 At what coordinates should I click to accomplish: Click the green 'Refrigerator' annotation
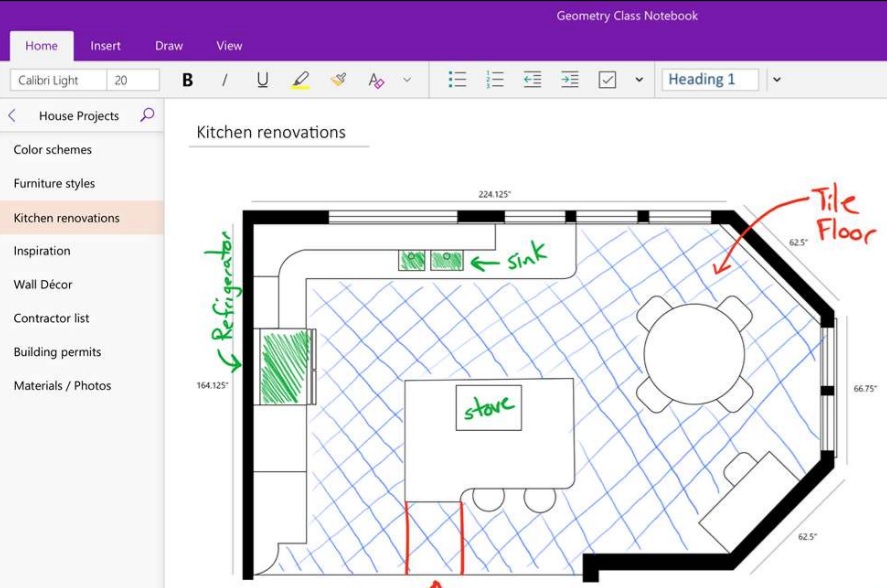click(x=224, y=287)
